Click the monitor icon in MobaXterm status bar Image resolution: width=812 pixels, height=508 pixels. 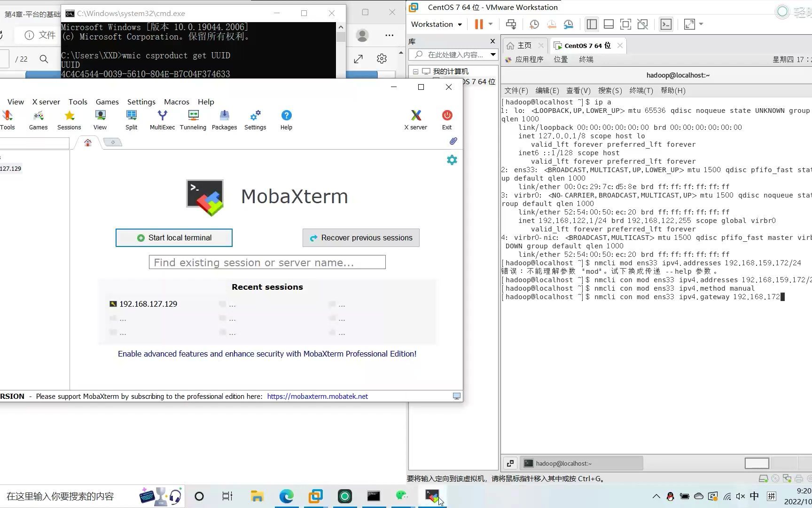tap(456, 396)
